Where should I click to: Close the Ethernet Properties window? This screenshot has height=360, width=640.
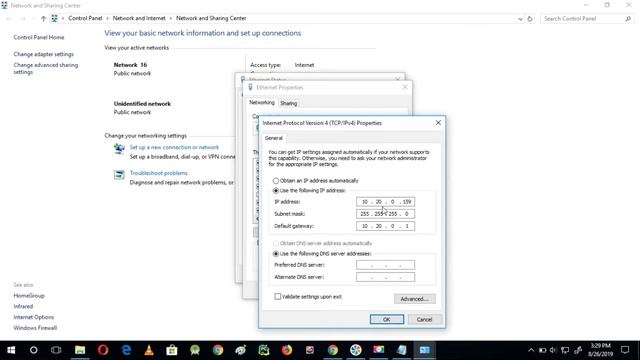click(405, 87)
